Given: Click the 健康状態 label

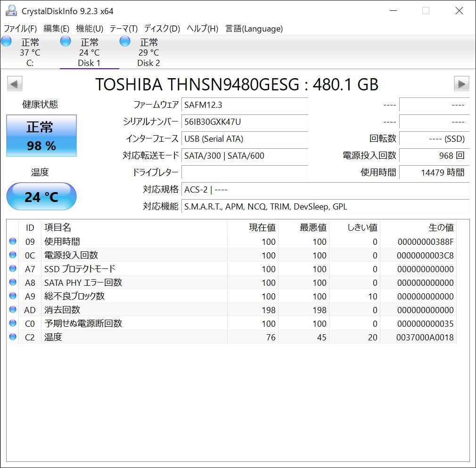Looking at the screenshot, I should [40, 105].
